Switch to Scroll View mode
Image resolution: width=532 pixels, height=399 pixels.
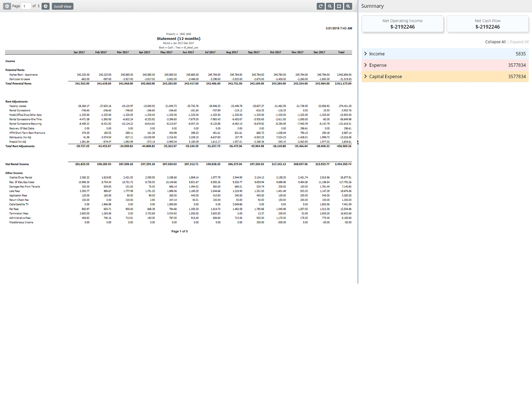63,6
